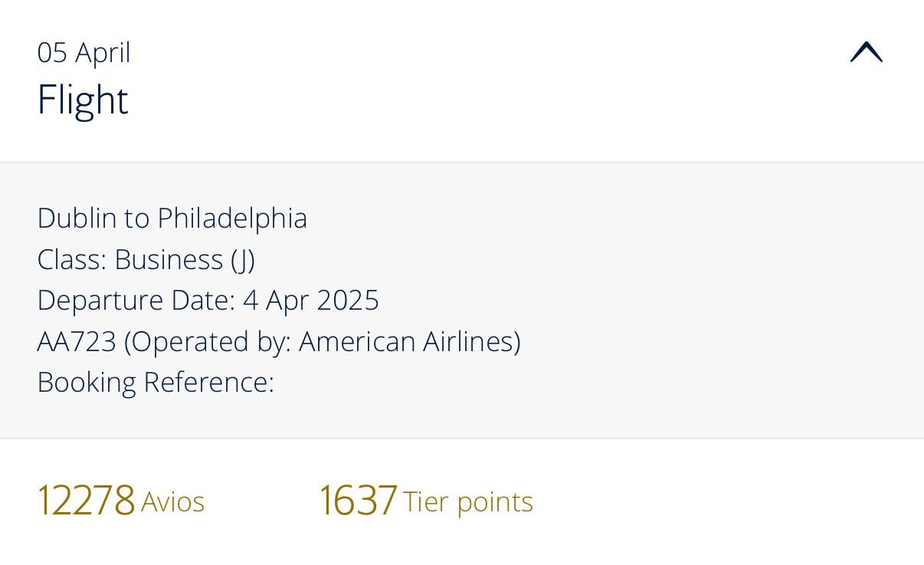Select the Business (J) class value
Viewport: 924px width, 565px height.
pos(185,260)
